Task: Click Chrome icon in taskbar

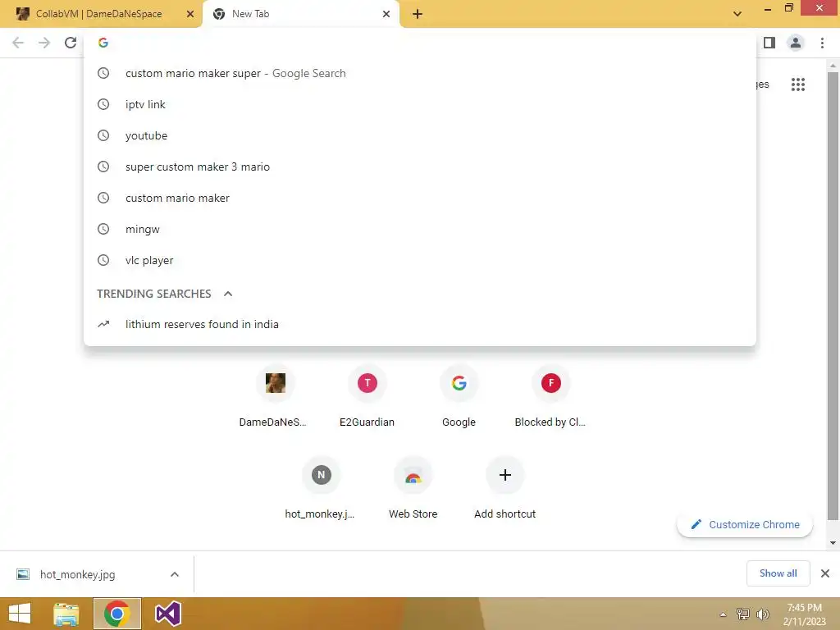Action: coord(116,614)
